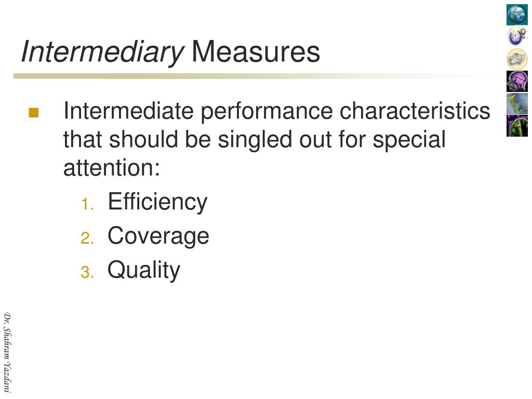Click the gold list number 2
Viewport: 532px width, 399px height.
pos(87,238)
